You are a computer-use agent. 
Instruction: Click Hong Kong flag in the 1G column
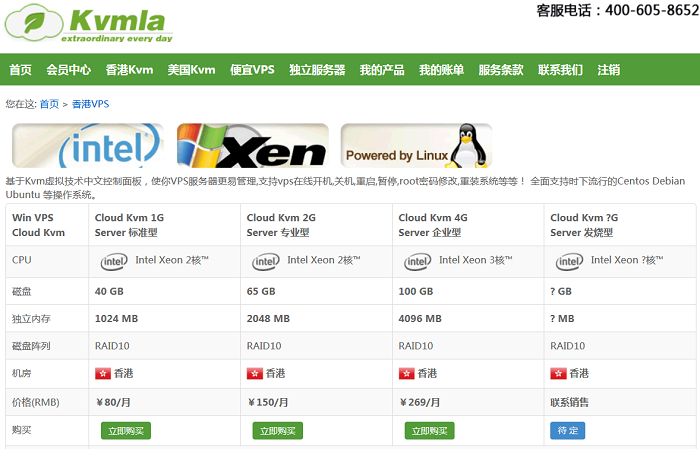tap(103, 374)
